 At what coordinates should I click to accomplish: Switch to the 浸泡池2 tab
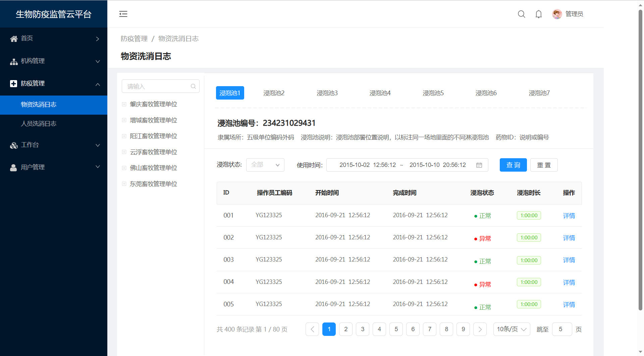point(274,93)
